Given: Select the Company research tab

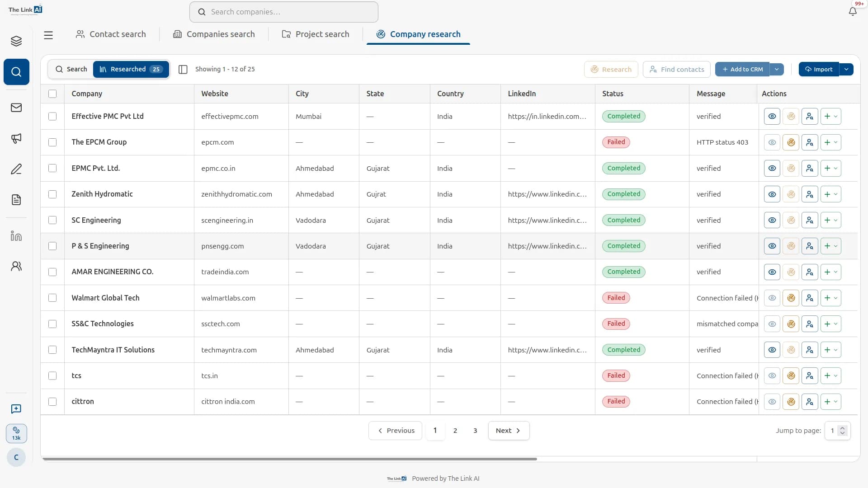Looking at the screenshot, I should click(x=418, y=34).
